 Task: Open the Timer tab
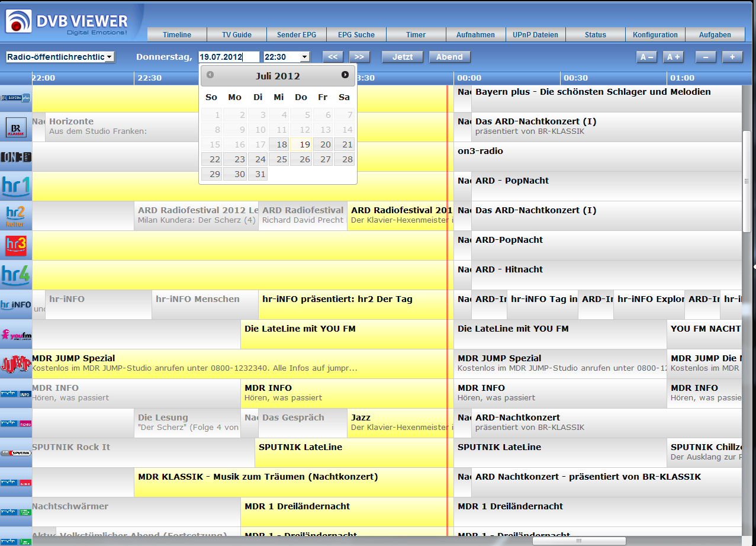[416, 34]
